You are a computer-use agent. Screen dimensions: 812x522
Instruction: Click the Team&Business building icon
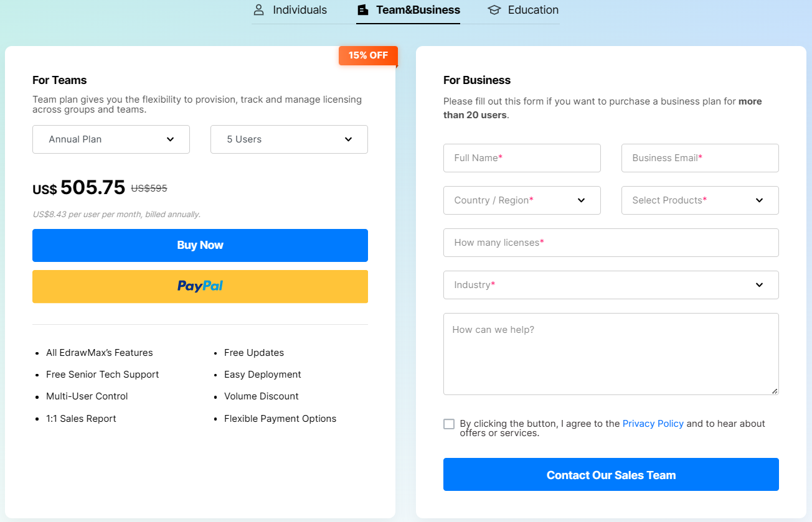[x=362, y=10]
